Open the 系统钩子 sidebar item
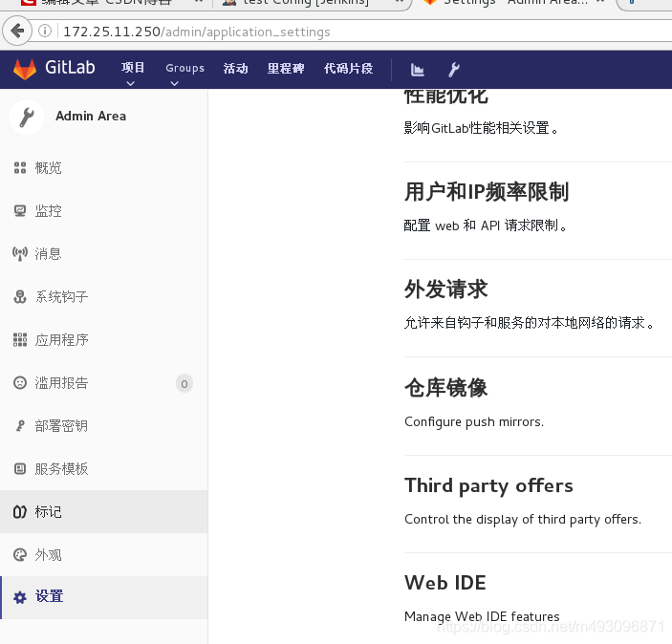 click(x=103, y=296)
